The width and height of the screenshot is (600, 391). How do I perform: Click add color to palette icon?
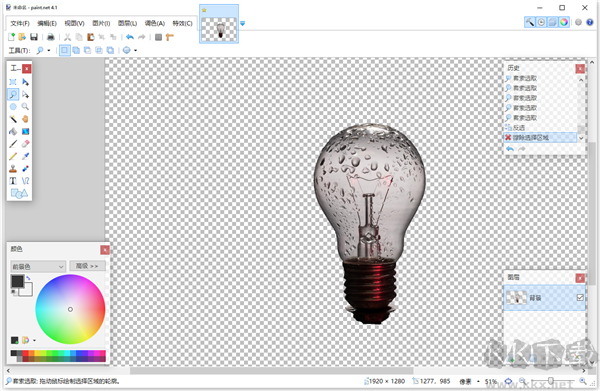click(x=15, y=340)
